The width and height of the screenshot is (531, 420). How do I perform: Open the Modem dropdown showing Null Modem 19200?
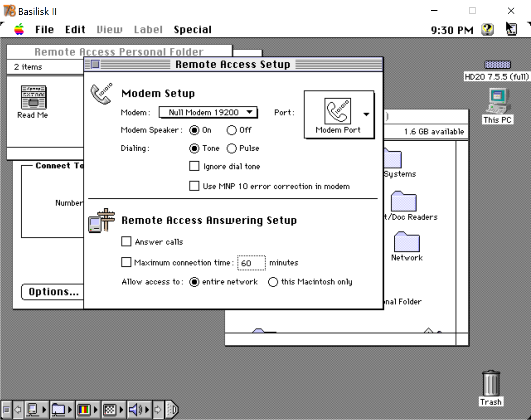click(208, 112)
